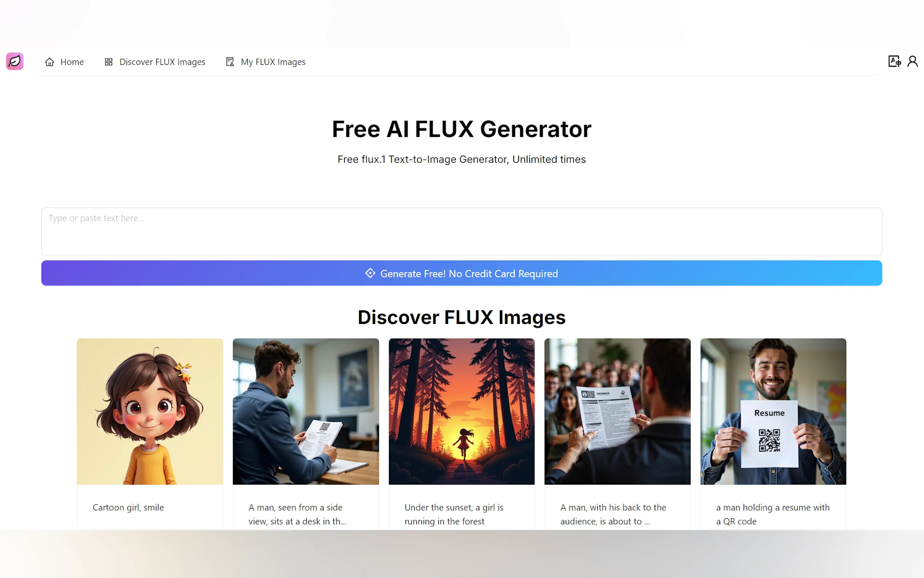Click the Home house icon
Screen dimensions: 924x578
pyautogui.click(x=49, y=62)
